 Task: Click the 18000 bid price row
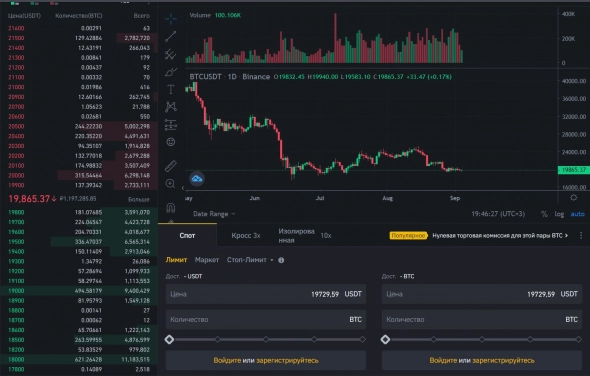point(79,359)
